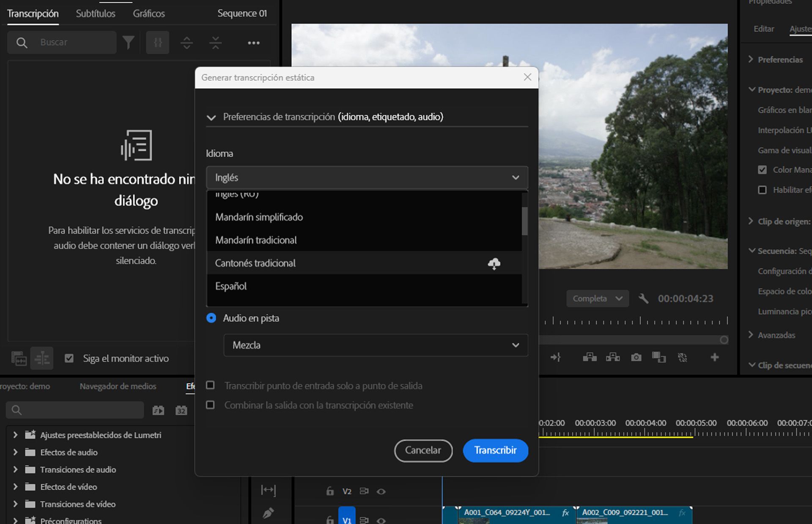Viewport: 812px width, 524px height.
Task: Check Transcribir punto de entrada solo a punto de salida
Action: pyautogui.click(x=210, y=385)
